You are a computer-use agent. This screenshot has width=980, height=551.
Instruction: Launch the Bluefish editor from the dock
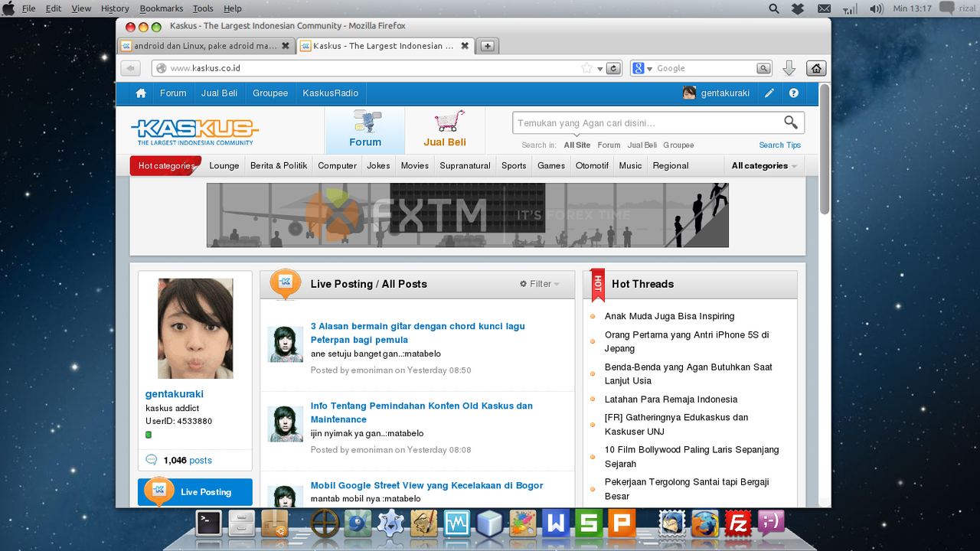click(358, 523)
